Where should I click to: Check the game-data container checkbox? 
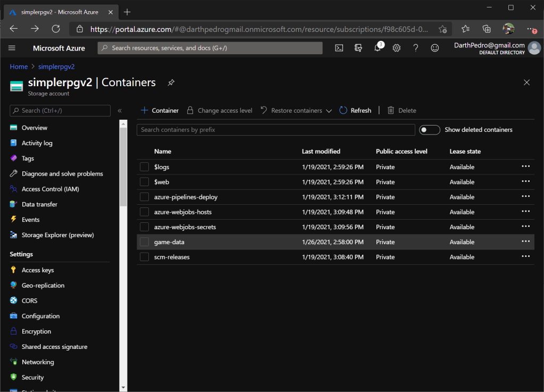tap(144, 242)
